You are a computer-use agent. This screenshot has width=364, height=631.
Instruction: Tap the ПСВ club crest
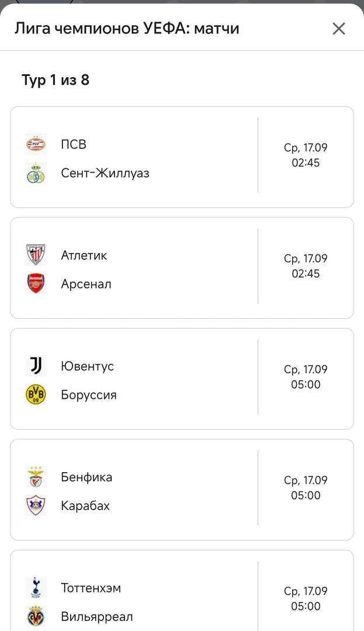(36, 144)
